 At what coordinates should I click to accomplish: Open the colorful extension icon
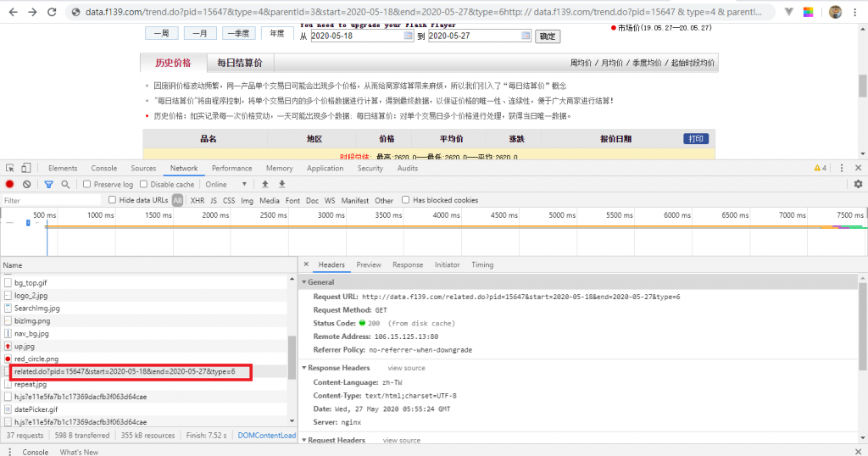pos(808,12)
